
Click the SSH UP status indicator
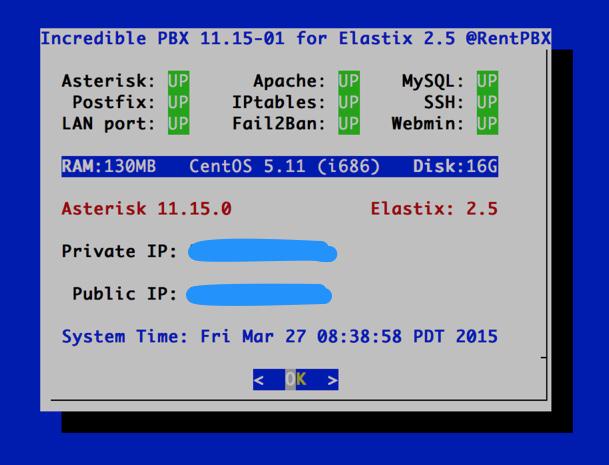[487, 103]
